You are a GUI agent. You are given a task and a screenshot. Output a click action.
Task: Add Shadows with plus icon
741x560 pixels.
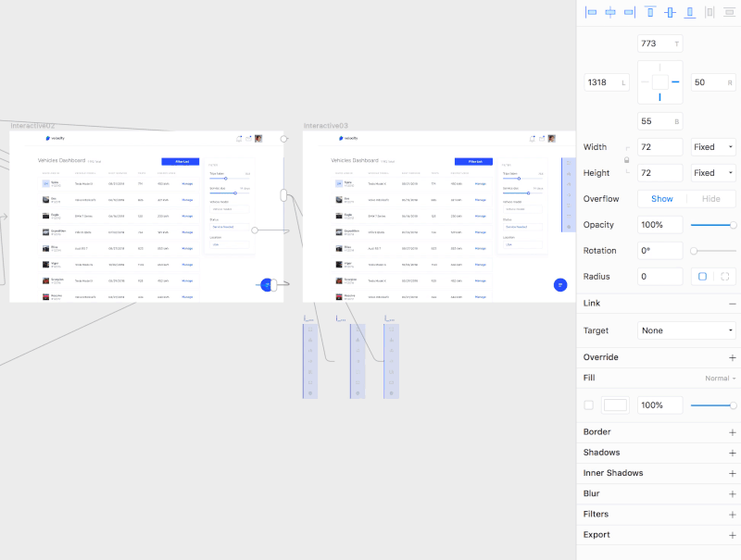732,454
